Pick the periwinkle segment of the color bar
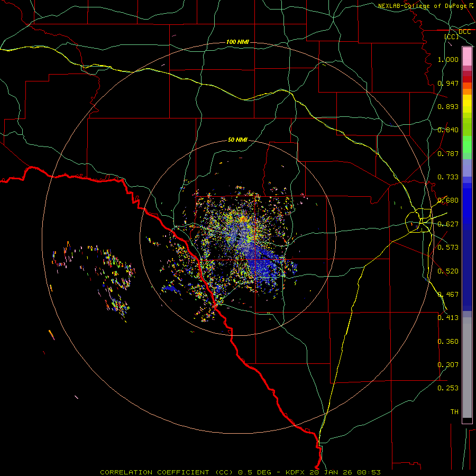 467,168
